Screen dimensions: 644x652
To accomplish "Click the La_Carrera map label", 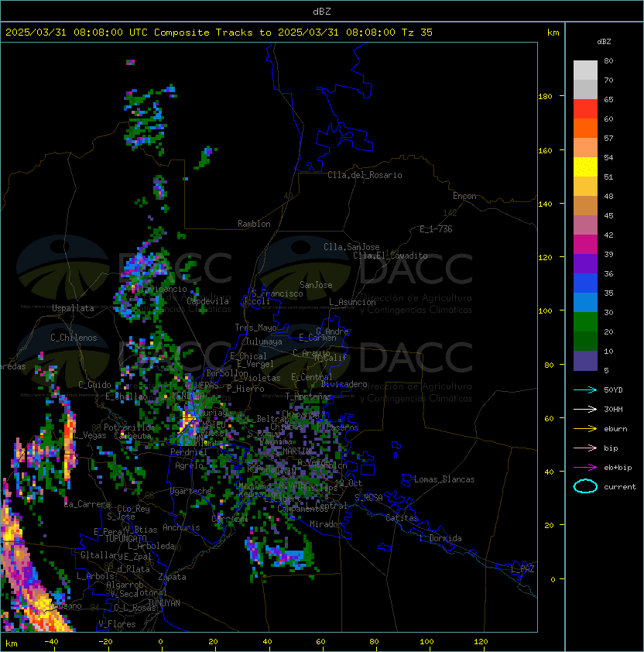I will [x=87, y=504].
